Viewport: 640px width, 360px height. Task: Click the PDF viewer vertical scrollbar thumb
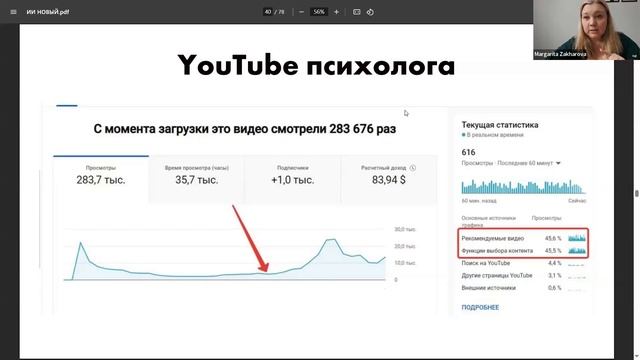tap(637, 193)
